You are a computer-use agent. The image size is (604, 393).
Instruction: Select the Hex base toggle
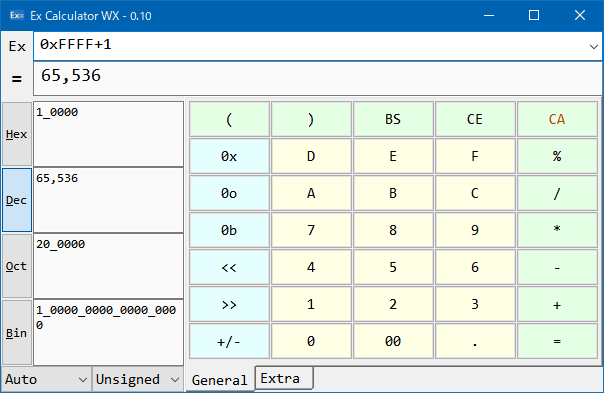pos(17,134)
